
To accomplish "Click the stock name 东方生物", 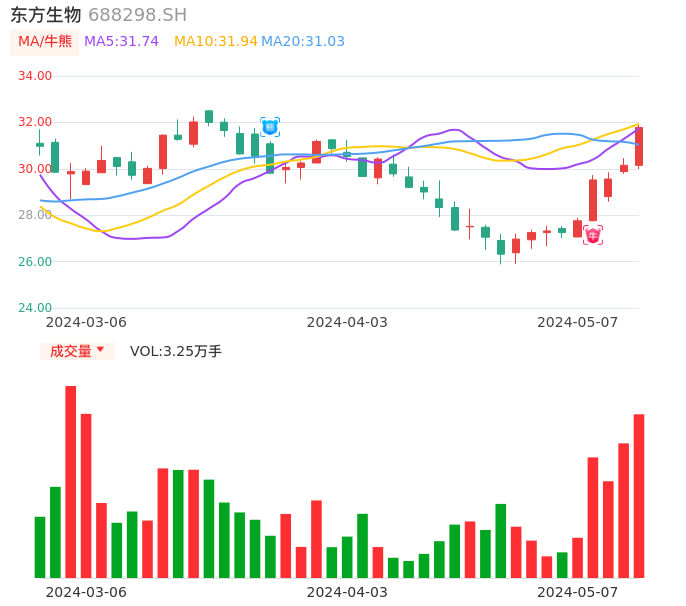I will click(x=46, y=15).
